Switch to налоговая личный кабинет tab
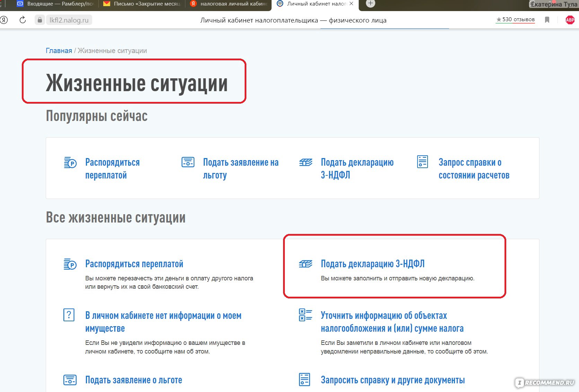Screen dimensions: 579x392 tap(229, 4)
